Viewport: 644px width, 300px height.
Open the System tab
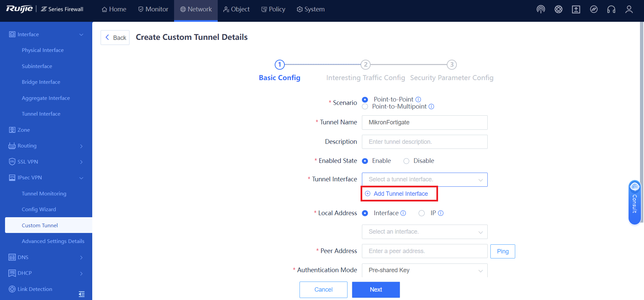tap(311, 9)
